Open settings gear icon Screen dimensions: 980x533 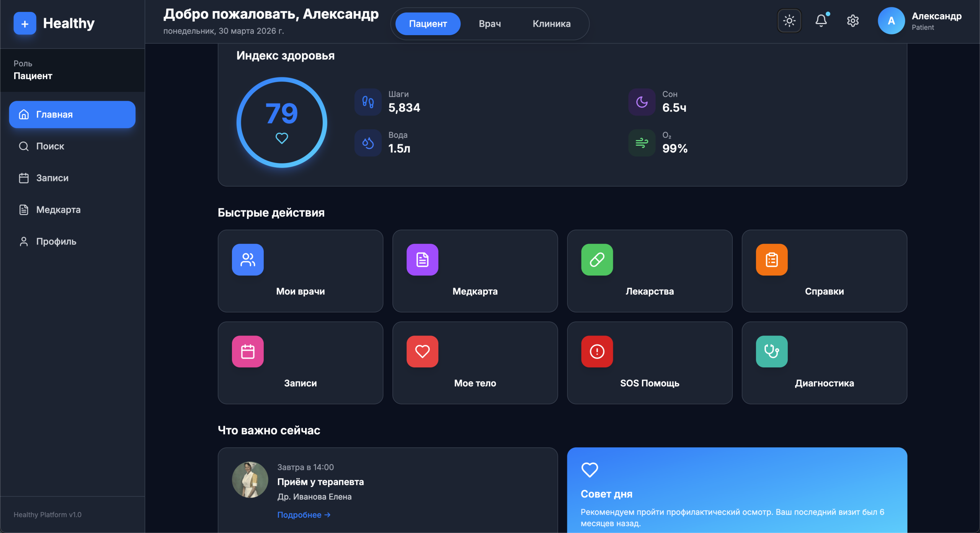click(853, 21)
